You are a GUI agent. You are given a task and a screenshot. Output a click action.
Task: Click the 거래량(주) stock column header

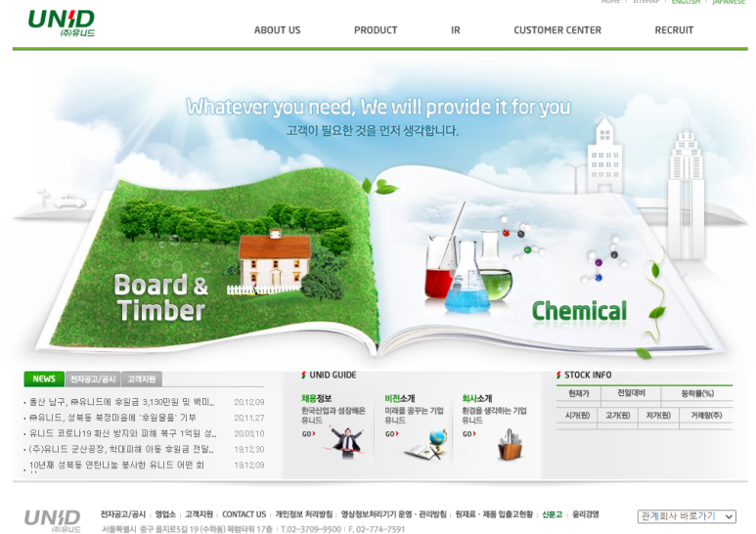pyautogui.click(x=706, y=415)
